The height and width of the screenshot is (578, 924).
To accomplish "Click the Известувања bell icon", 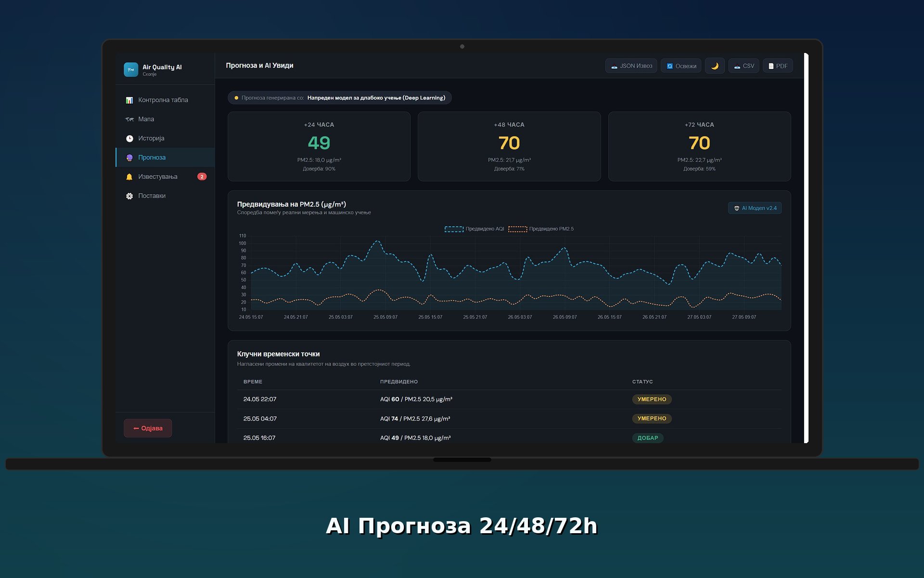I will coord(129,177).
